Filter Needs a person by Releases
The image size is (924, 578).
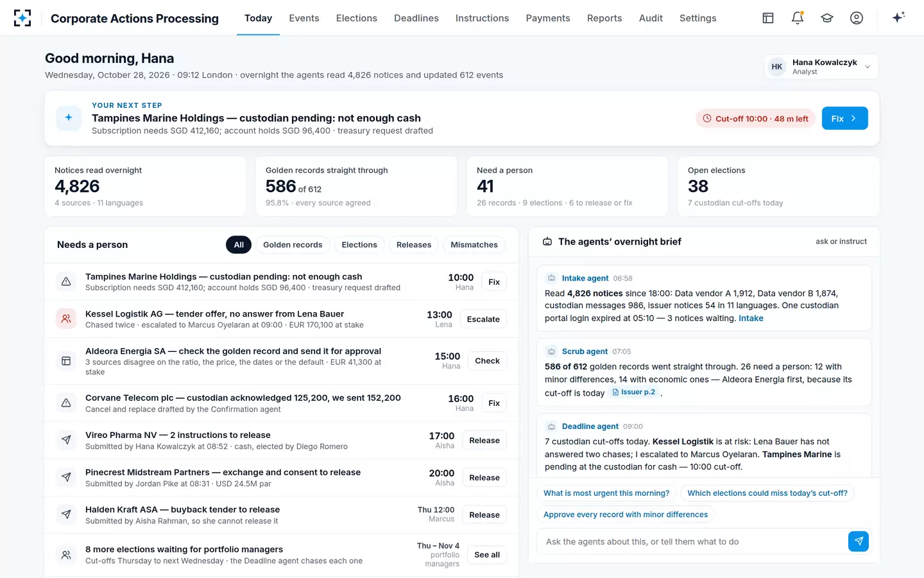pos(414,245)
